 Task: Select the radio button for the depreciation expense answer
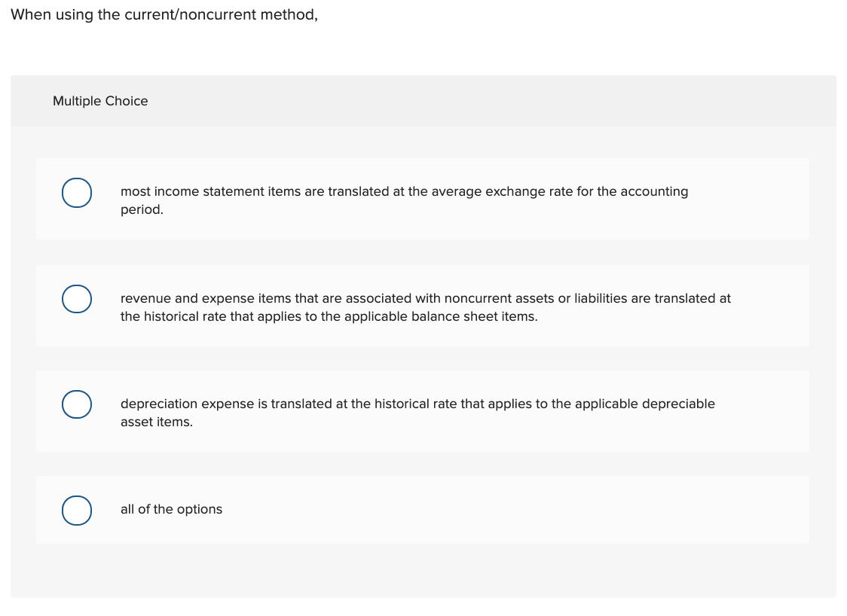coord(76,404)
